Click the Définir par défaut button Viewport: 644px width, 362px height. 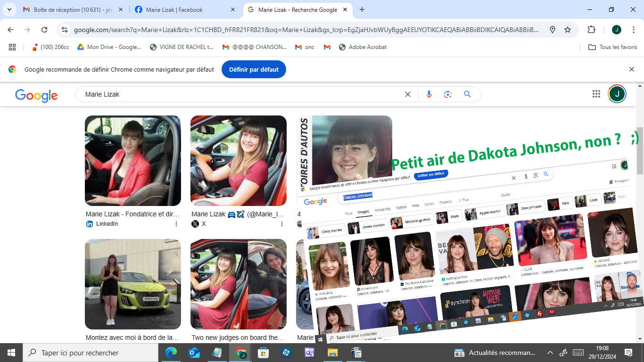pyautogui.click(x=254, y=69)
